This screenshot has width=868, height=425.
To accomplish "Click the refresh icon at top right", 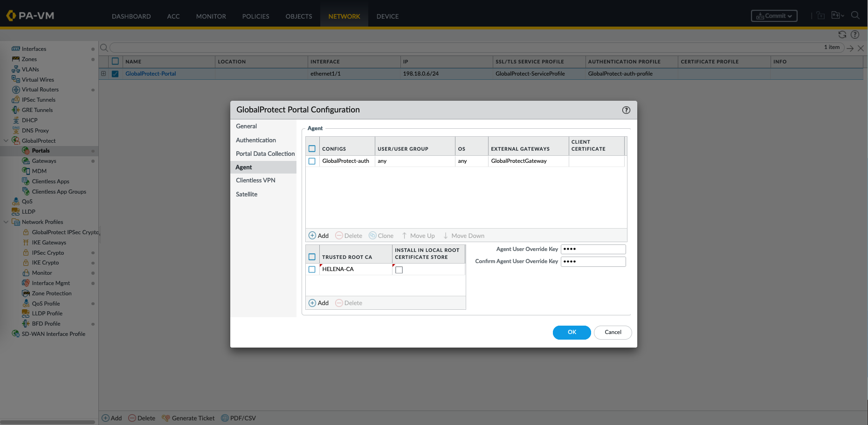I will tap(842, 35).
